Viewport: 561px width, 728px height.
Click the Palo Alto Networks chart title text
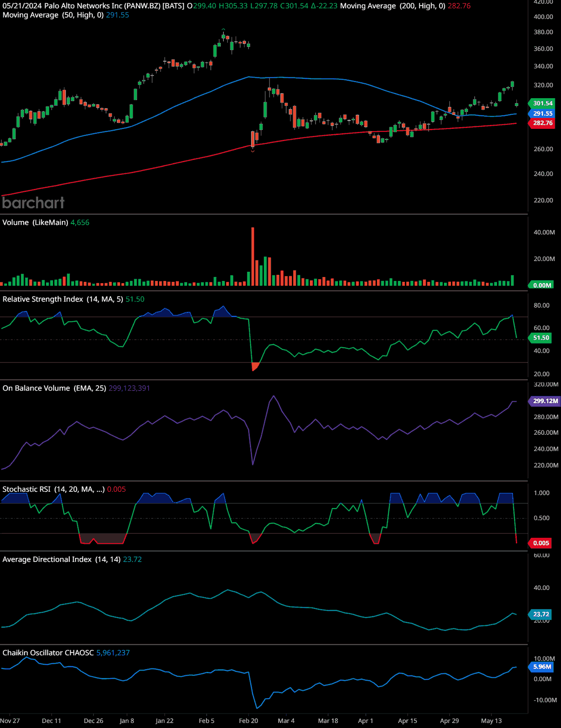[x=114, y=6]
